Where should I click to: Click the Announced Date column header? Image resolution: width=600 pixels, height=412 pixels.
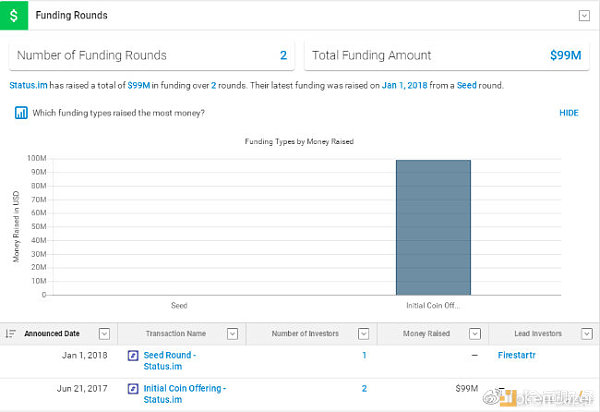click(52, 334)
